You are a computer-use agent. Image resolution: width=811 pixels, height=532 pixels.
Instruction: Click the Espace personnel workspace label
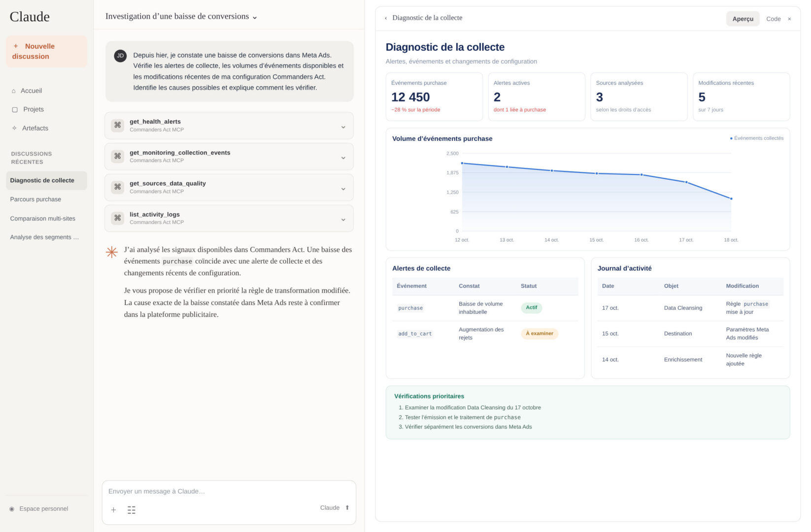point(44,509)
